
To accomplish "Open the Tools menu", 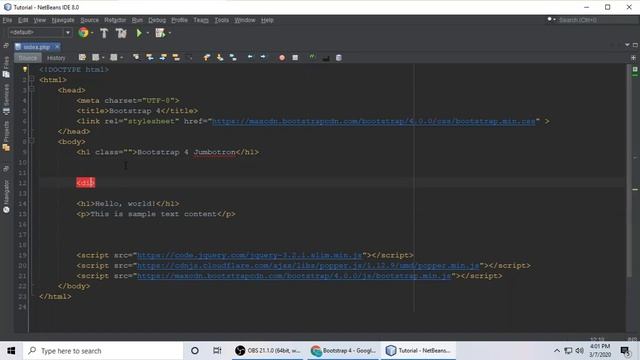I will click(222, 20).
